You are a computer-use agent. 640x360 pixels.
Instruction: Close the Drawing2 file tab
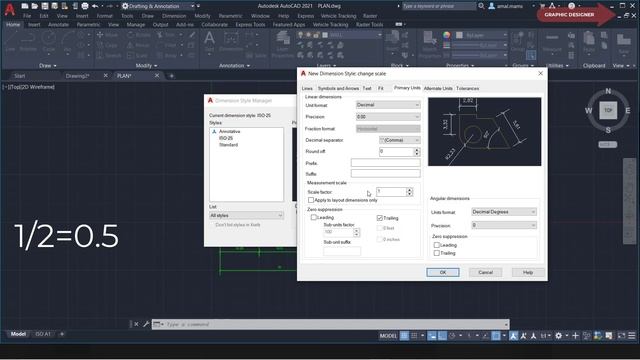[105, 76]
